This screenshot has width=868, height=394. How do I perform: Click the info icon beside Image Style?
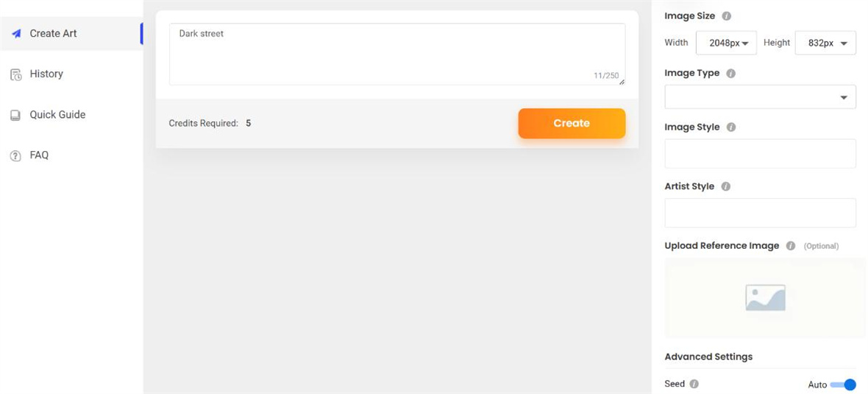730,127
